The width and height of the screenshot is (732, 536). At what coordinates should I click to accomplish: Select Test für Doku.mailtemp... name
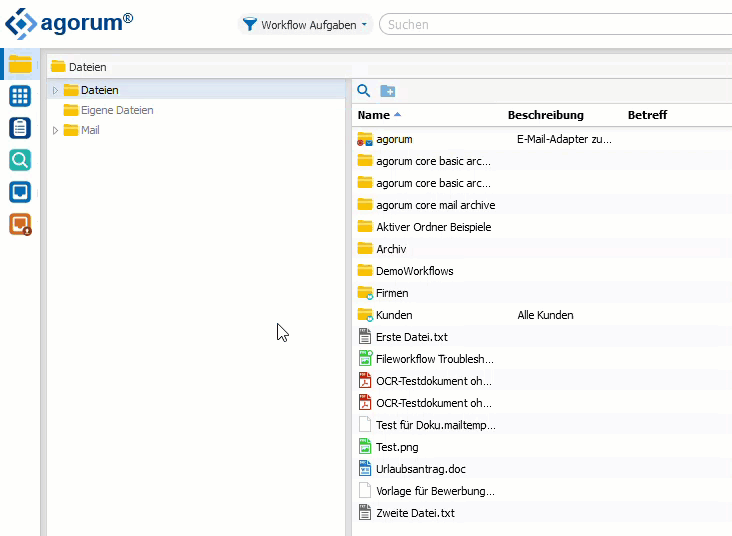point(436,425)
